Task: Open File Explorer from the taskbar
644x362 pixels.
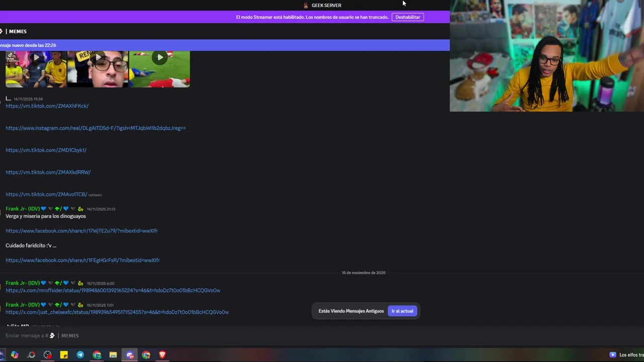Action: coord(113,355)
